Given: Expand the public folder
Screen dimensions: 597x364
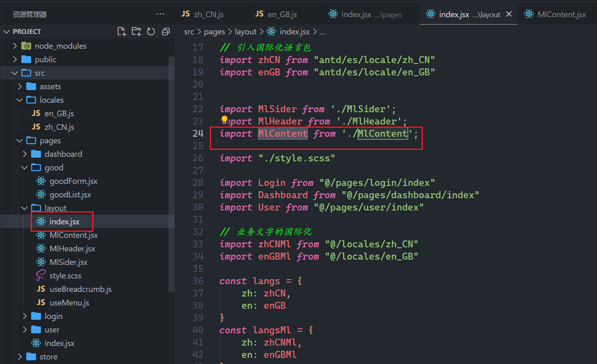Looking at the screenshot, I should click(15, 59).
